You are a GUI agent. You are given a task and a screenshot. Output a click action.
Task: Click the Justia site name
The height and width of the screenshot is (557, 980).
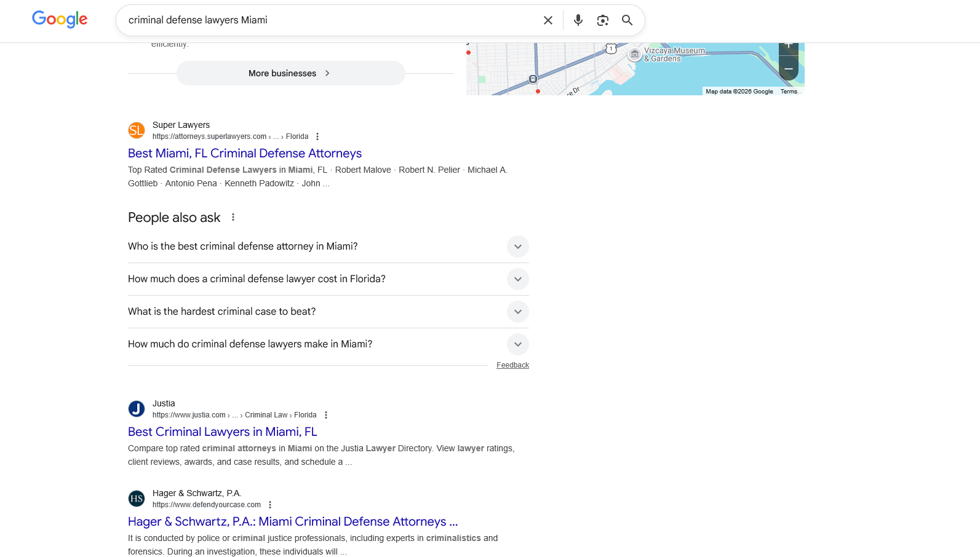tap(164, 403)
